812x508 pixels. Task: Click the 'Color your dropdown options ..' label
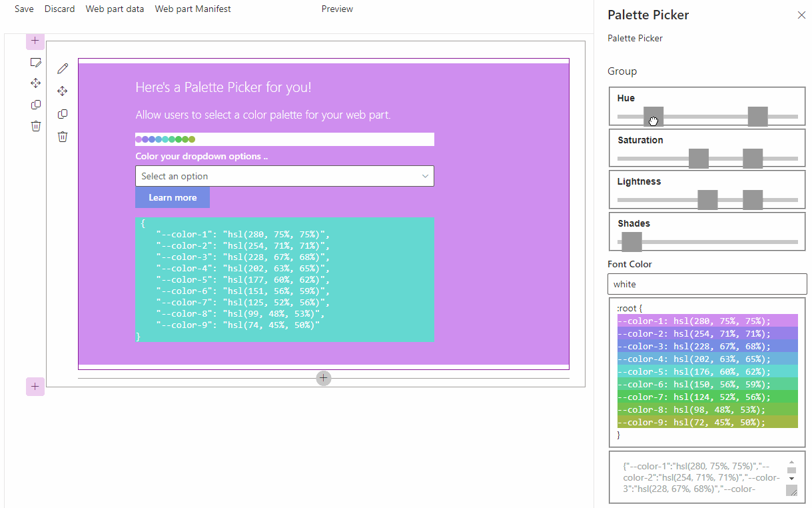[201, 156]
